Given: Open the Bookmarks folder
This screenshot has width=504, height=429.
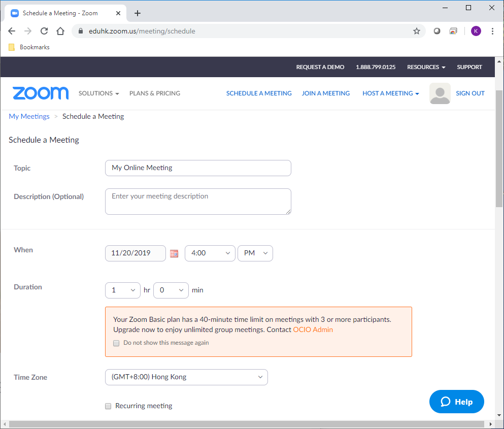Looking at the screenshot, I should (x=29, y=47).
